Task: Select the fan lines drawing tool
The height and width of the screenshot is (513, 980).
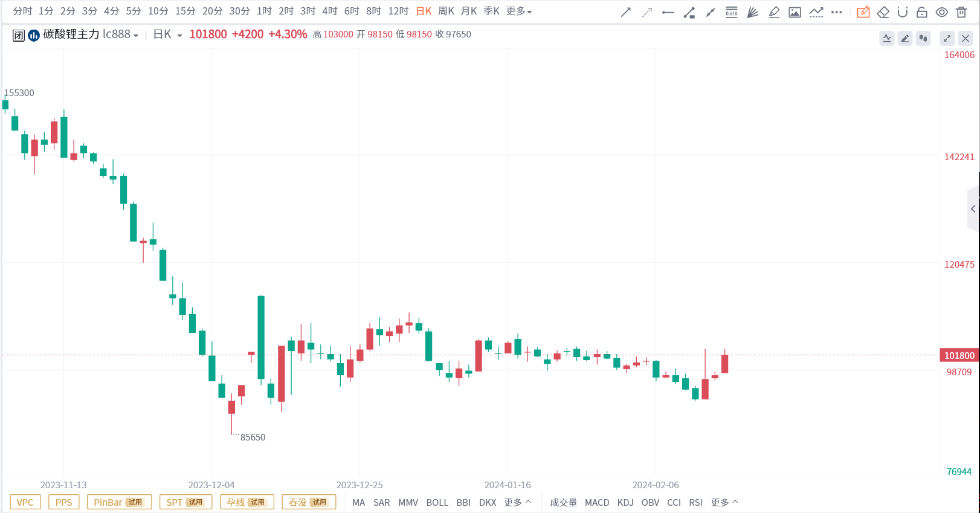Action: point(753,12)
